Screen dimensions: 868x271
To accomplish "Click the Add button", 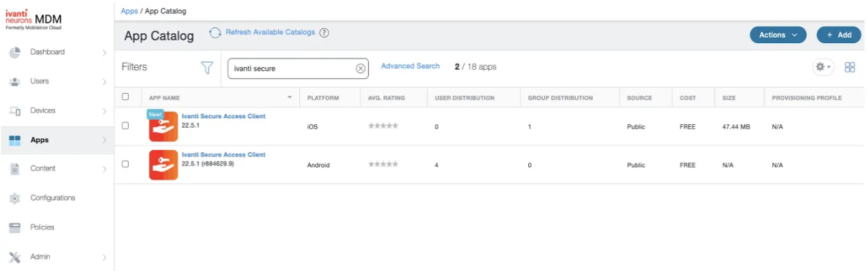I will [839, 35].
